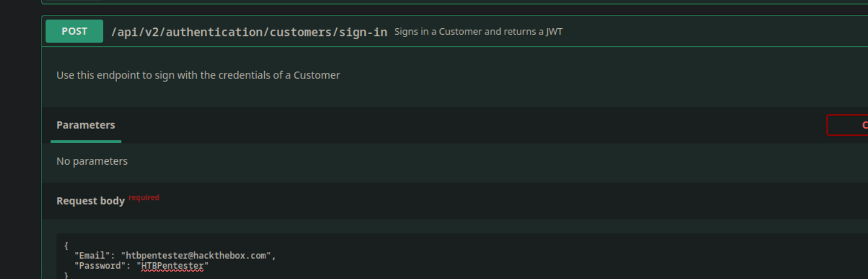
Task: Click inside the request body JSON editor
Action: click(x=404, y=256)
